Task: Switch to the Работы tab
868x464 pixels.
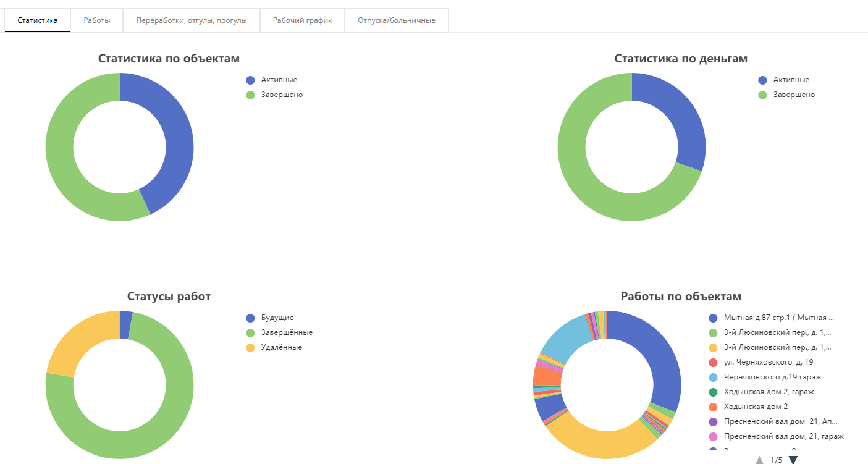Action: coord(97,20)
